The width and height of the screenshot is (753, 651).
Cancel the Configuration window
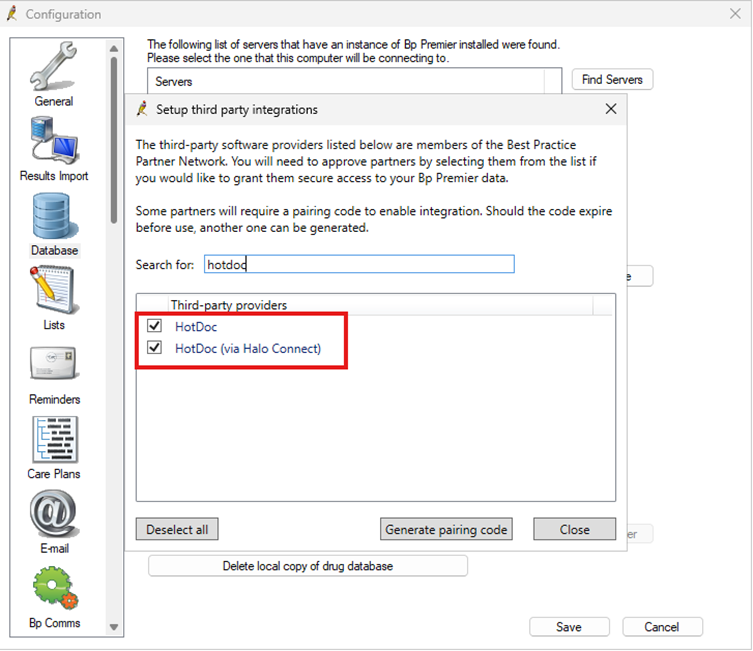click(662, 627)
